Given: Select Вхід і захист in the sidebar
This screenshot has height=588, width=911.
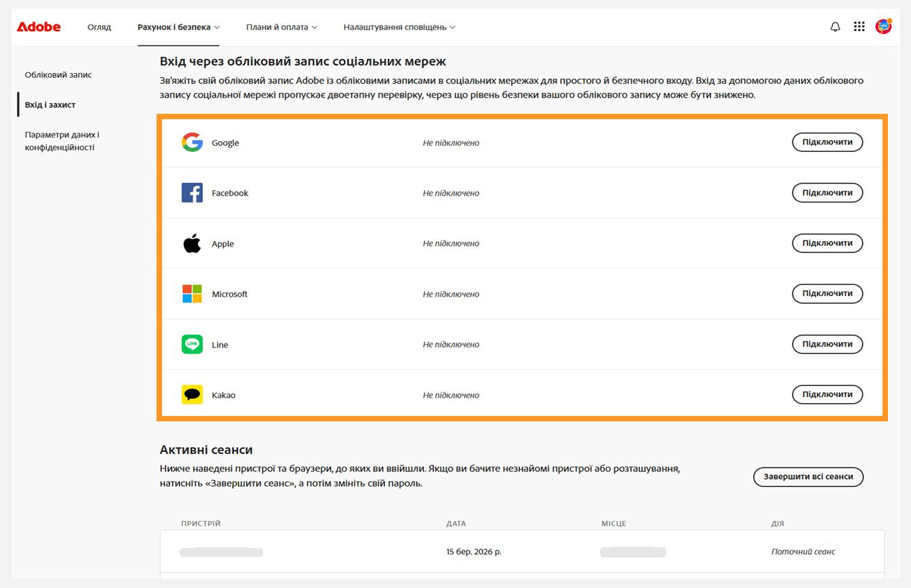Looking at the screenshot, I should pos(50,105).
